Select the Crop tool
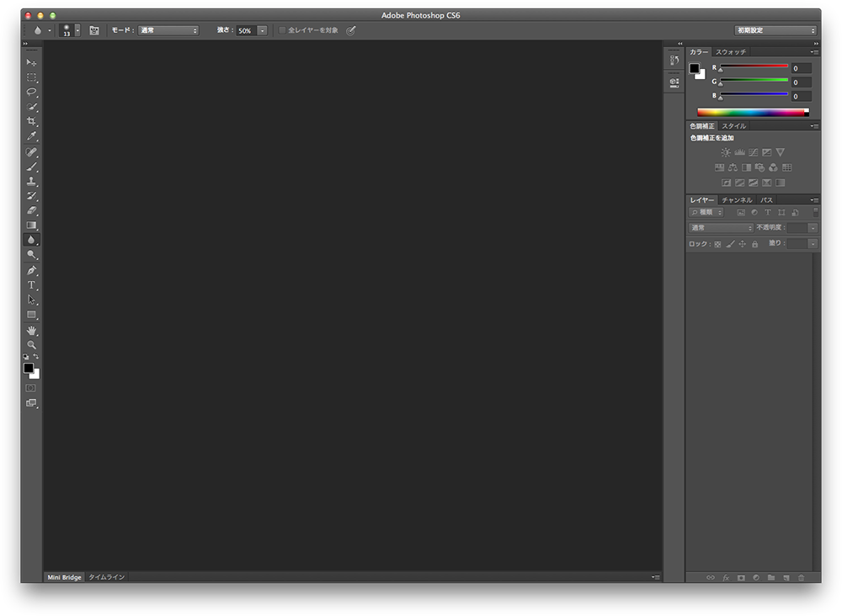Image resolution: width=842 pixels, height=616 pixels. (31, 121)
